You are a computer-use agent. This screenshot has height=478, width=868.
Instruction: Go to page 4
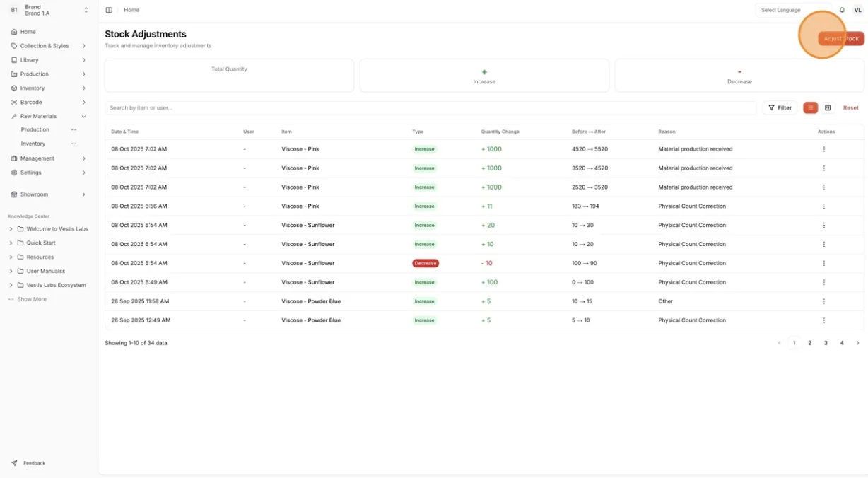point(842,343)
